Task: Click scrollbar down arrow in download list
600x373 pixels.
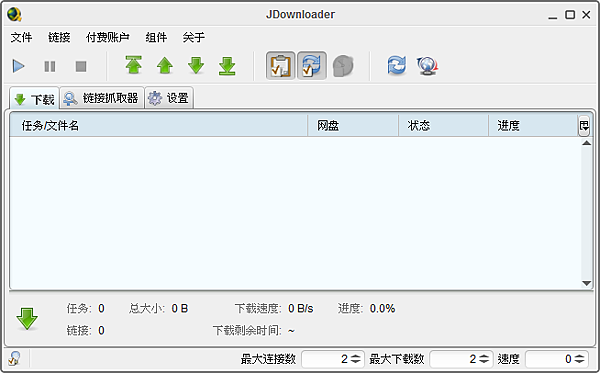Action: point(586,283)
